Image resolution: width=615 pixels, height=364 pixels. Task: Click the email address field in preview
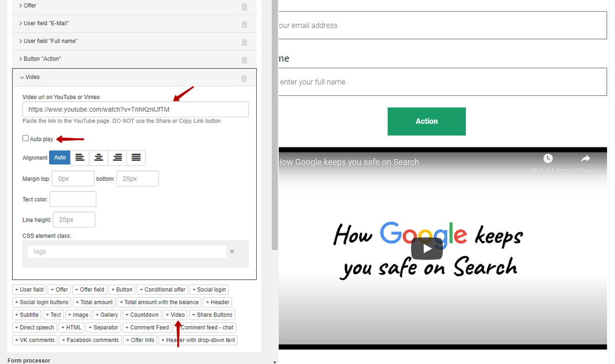(442, 25)
